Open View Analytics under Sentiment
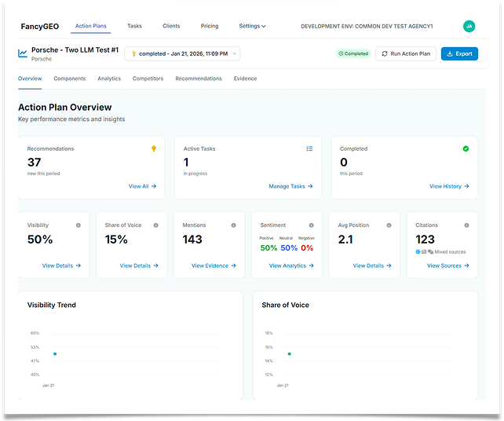 point(291,265)
